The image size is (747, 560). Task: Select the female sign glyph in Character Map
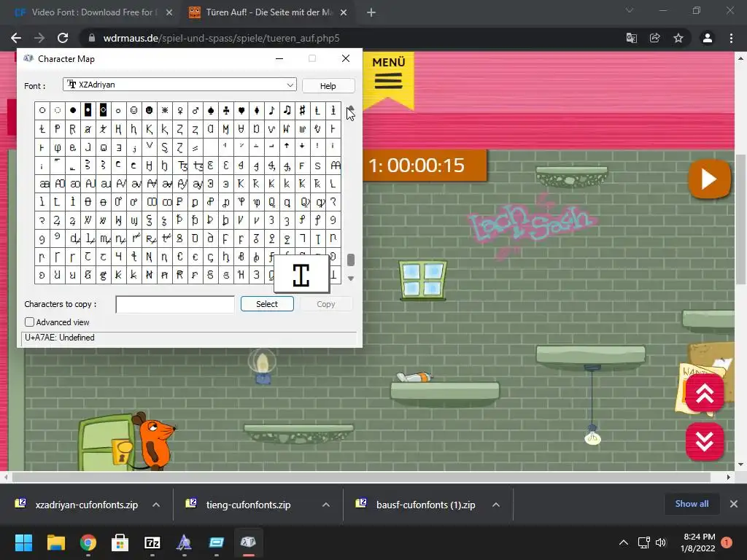click(180, 111)
